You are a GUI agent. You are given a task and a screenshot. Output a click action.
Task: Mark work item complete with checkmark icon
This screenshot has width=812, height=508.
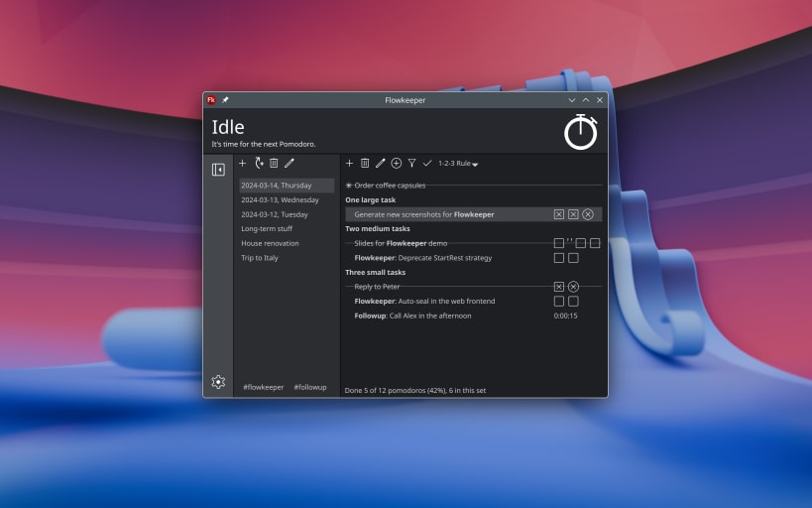pos(427,164)
